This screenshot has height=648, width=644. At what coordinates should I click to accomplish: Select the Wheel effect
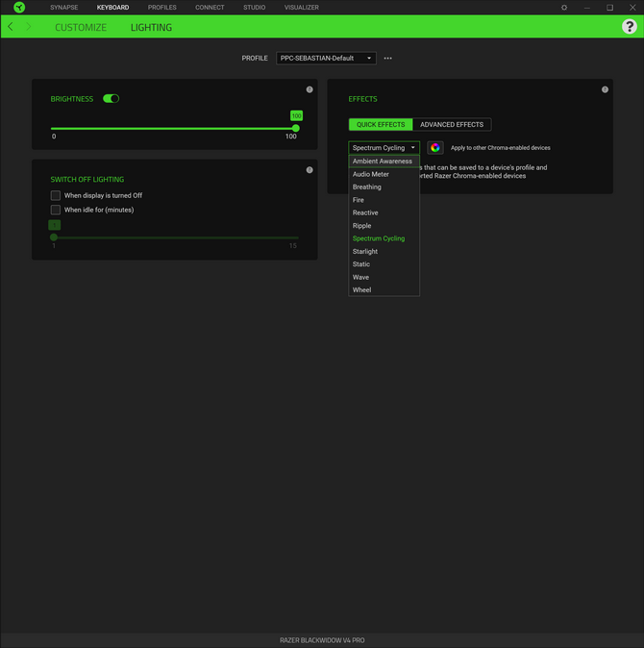[384, 289]
